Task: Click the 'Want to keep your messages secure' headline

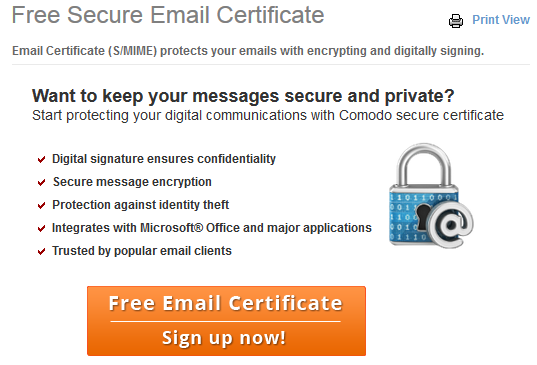Action: click(x=243, y=96)
